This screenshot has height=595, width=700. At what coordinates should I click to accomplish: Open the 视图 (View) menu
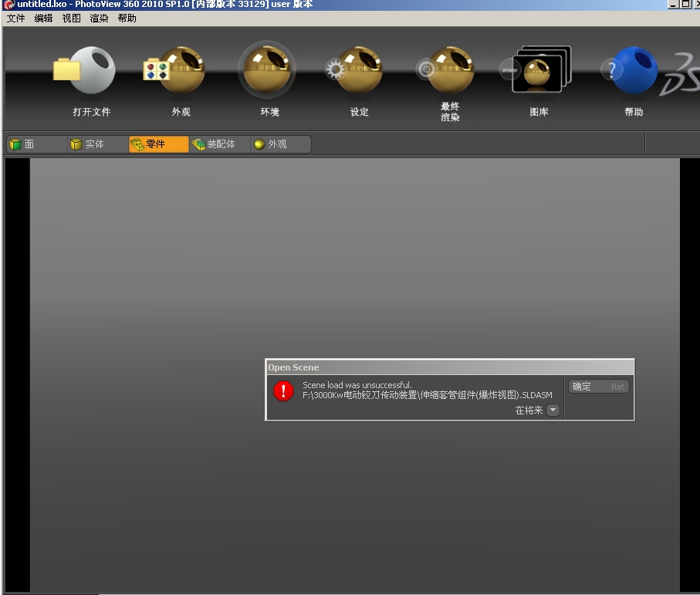[72, 19]
